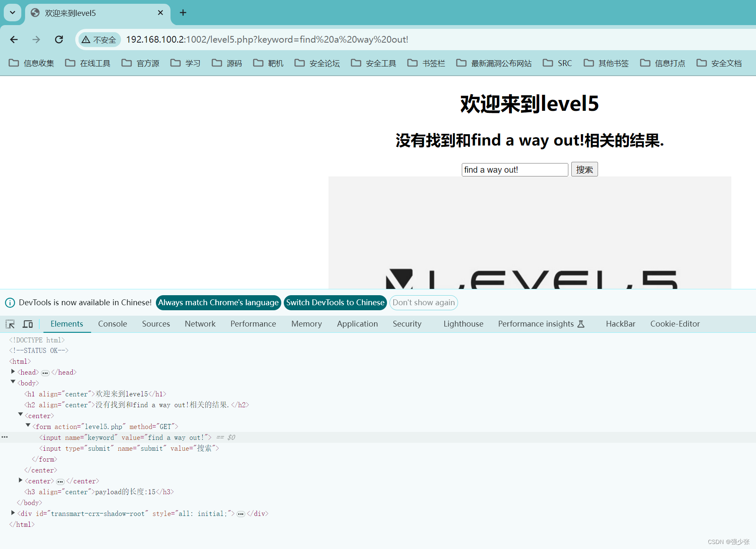Select the input name="keyword" DOM line

(125, 437)
